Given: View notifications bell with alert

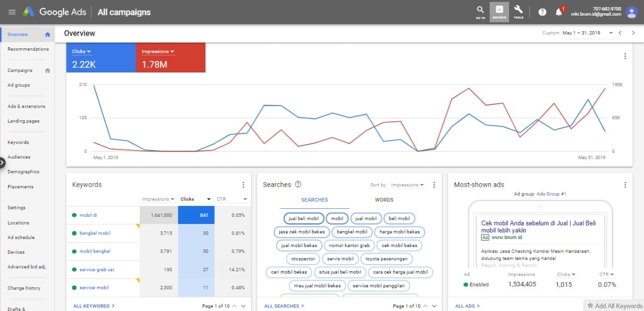Looking at the screenshot, I should click(x=559, y=12).
